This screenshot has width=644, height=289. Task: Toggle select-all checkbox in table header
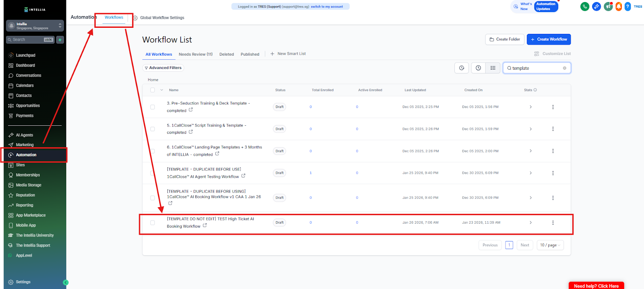coord(153,90)
